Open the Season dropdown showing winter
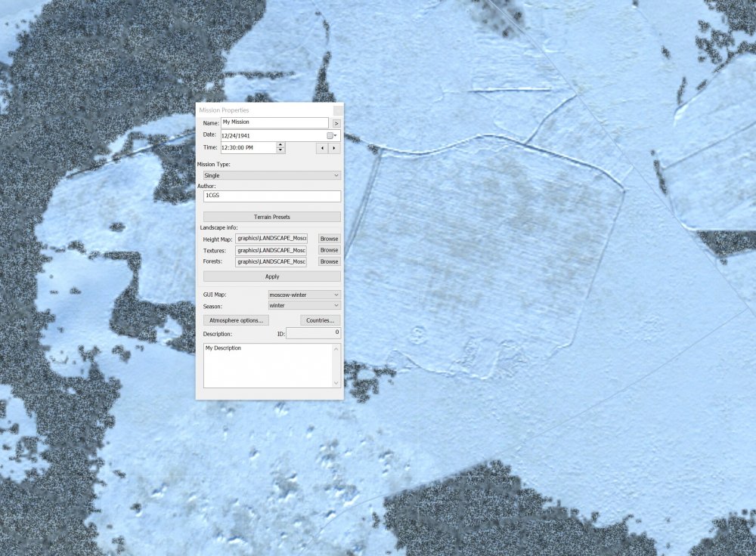Screen dimensions: 756x556 coord(304,305)
